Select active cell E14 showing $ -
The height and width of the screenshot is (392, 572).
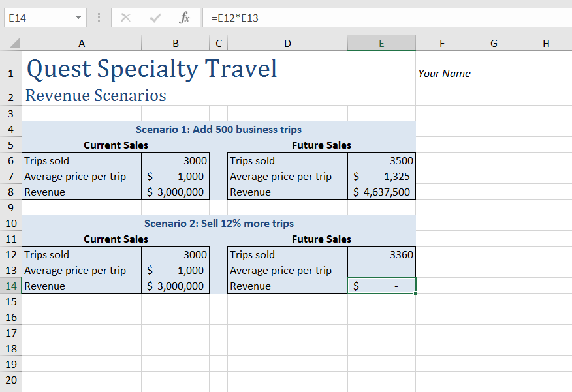[381, 286]
